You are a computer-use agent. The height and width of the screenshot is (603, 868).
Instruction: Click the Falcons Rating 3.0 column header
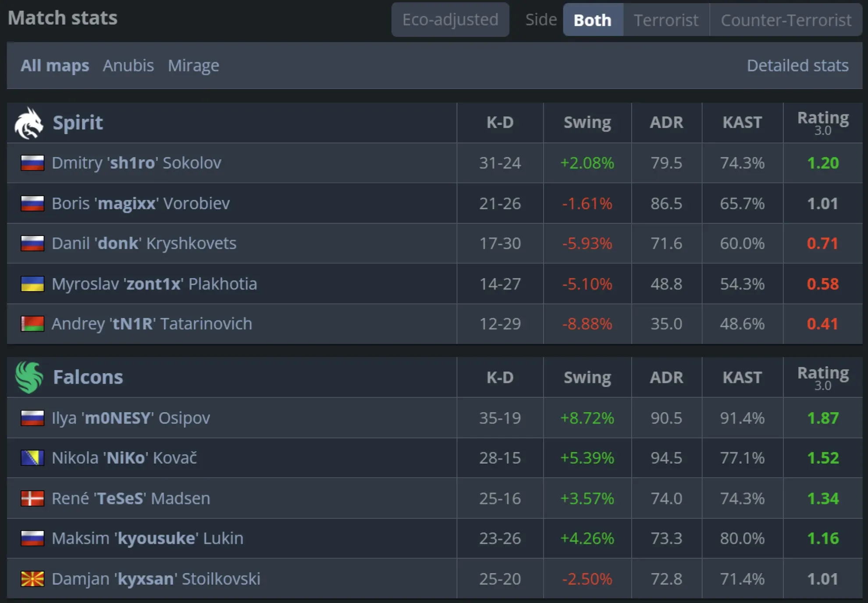[823, 378]
